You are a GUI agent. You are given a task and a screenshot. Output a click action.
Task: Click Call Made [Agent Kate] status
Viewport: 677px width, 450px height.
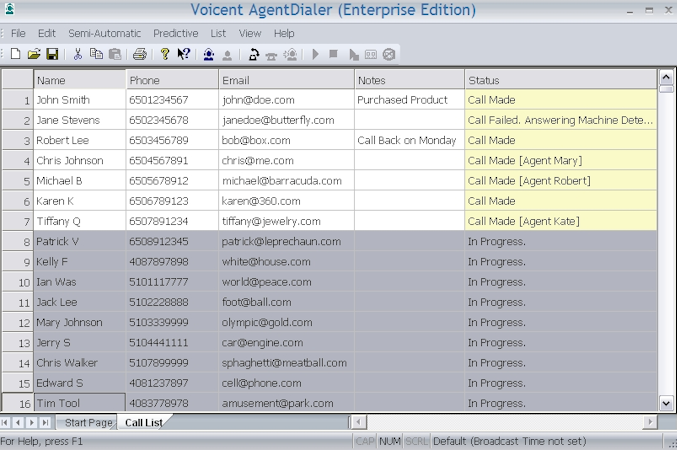coord(561,221)
